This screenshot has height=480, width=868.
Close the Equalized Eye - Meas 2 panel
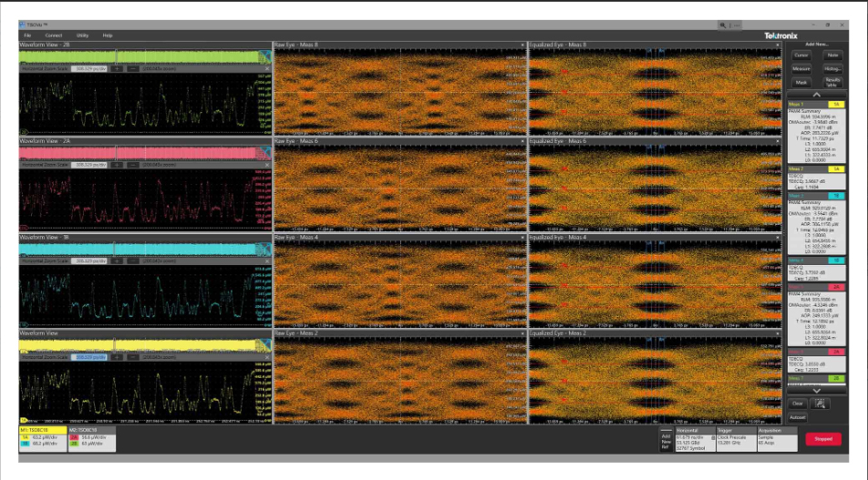pyautogui.click(x=778, y=334)
